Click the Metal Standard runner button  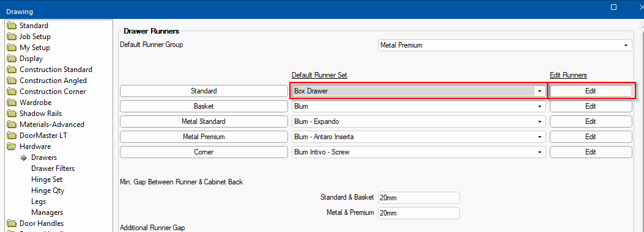coord(204,121)
